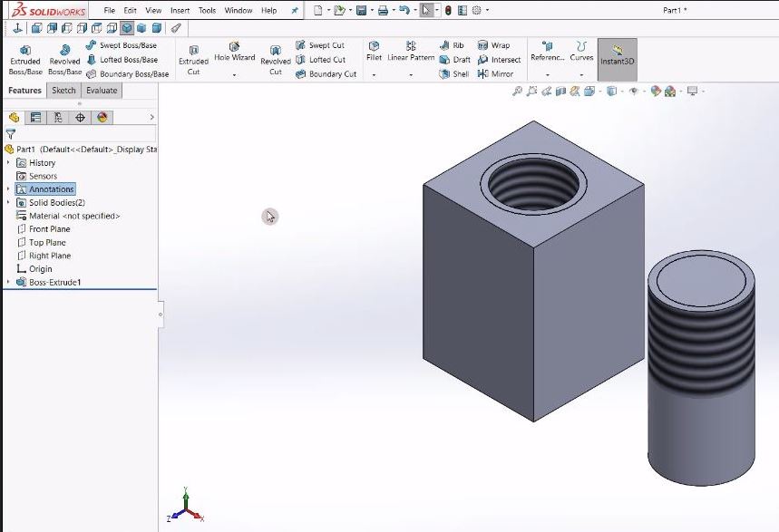Toggle the menu bar pin icon
The image size is (779, 532).
click(x=295, y=11)
